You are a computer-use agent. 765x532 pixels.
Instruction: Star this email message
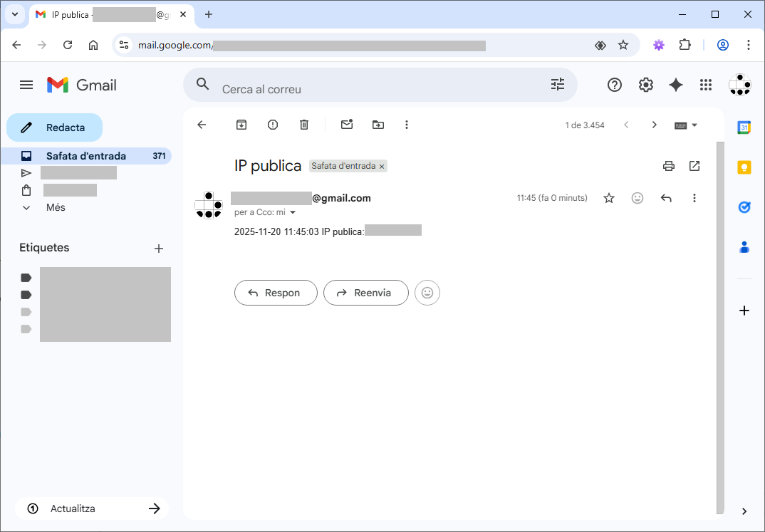click(x=609, y=198)
